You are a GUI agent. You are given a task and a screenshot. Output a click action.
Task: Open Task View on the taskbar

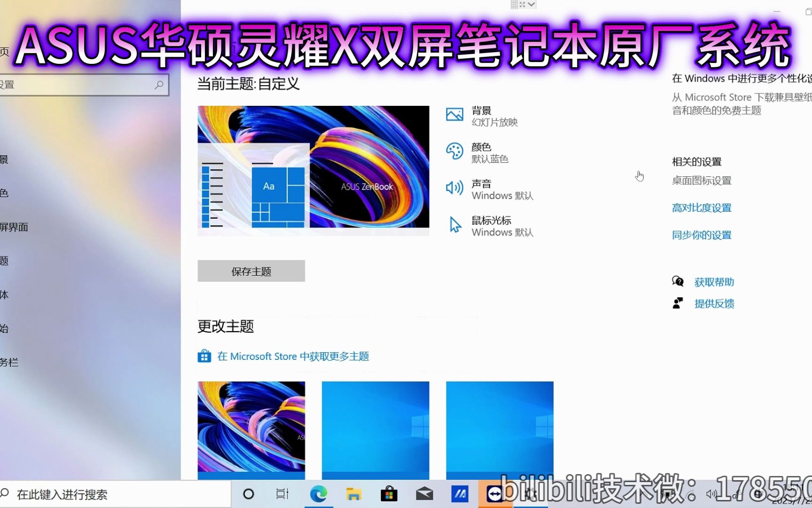282,494
